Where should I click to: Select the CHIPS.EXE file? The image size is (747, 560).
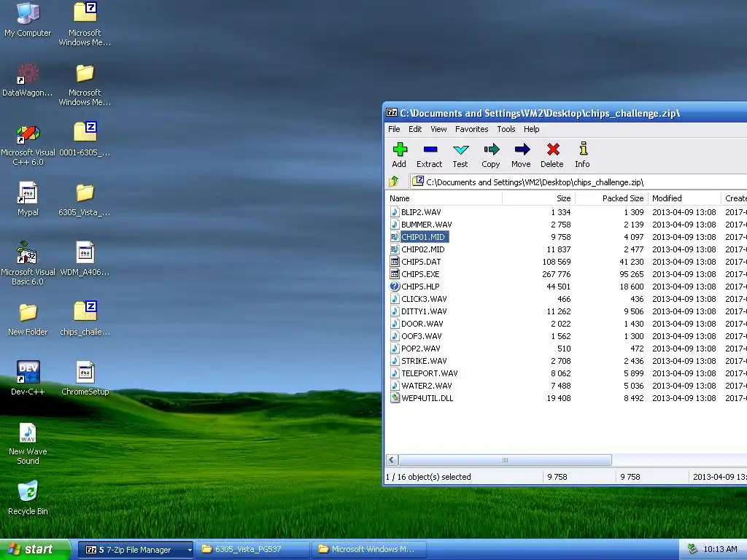420,274
